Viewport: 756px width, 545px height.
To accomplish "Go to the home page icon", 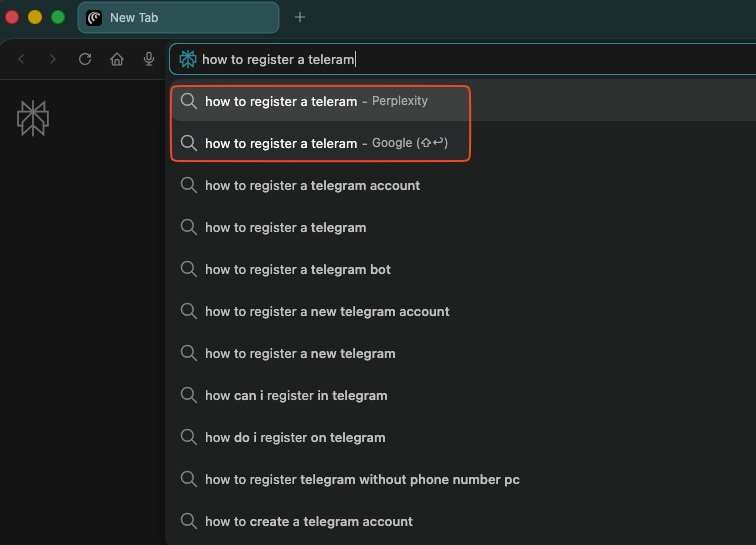I will [117, 59].
